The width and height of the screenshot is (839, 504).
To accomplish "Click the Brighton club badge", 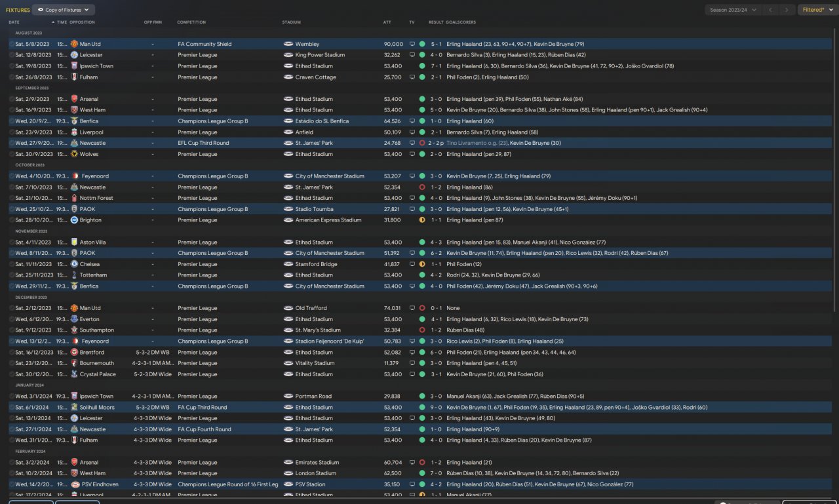I will tap(74, 220).
